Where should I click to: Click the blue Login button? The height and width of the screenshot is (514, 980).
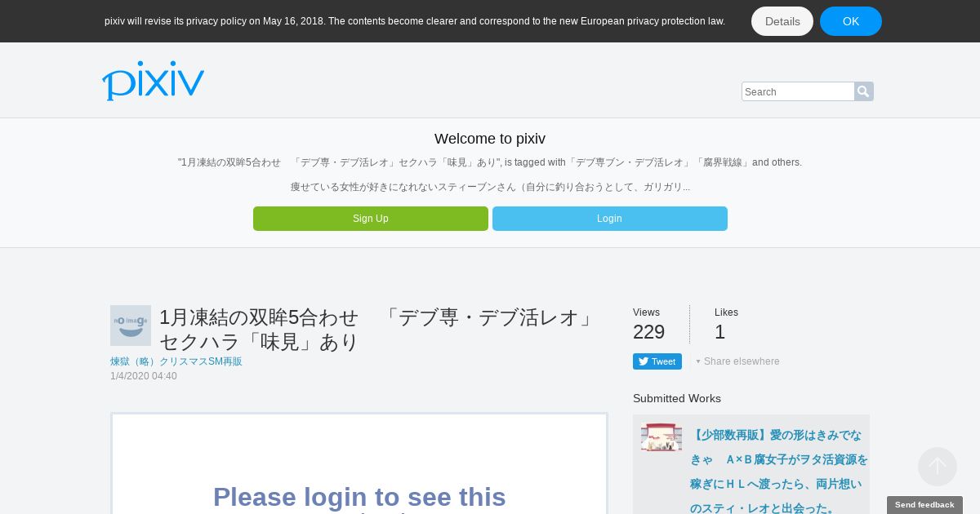point(610,219)
